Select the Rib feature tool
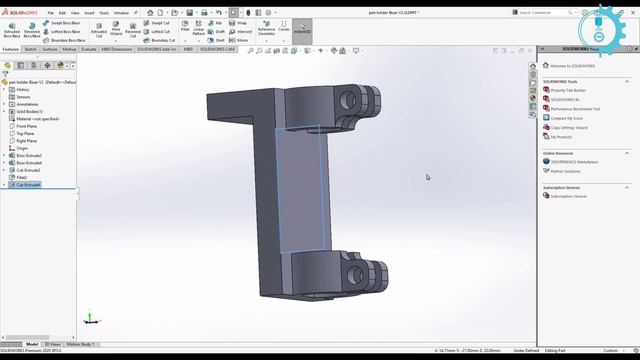 (x=215, y=23)
